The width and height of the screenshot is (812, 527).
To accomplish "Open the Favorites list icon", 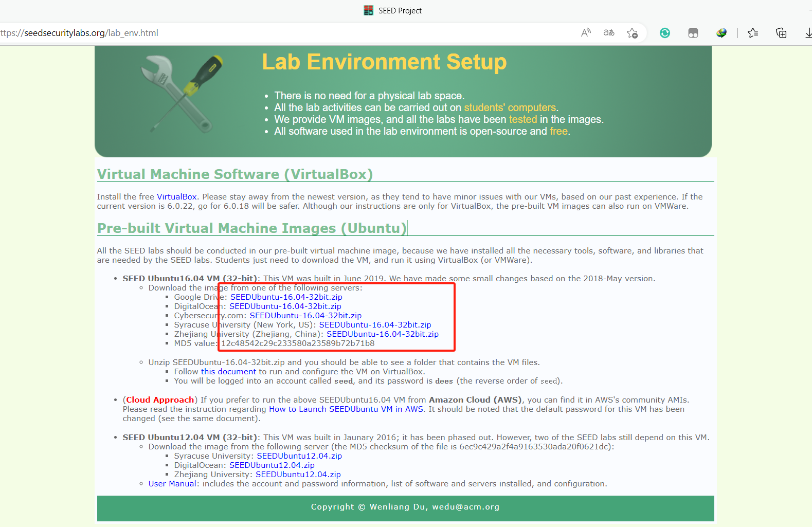I will (753, 33).
